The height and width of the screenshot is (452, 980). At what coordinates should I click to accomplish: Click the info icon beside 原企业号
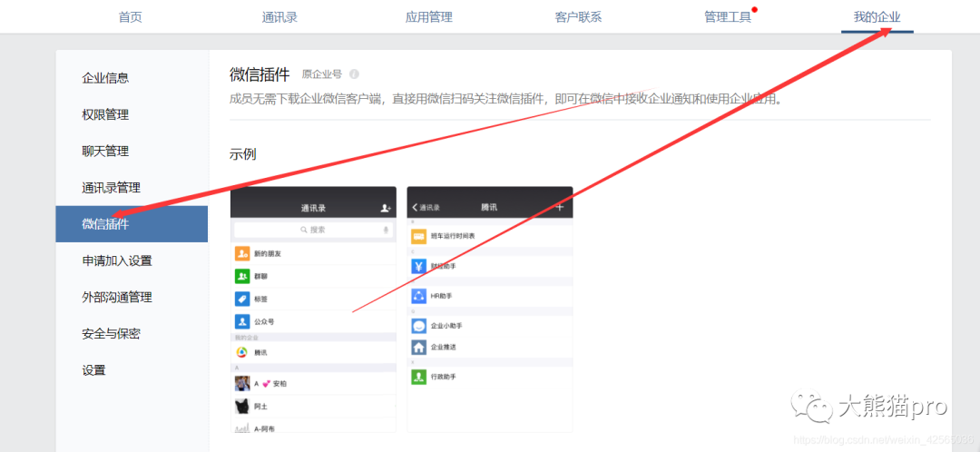pyautogui.click(x=354, y=74)
